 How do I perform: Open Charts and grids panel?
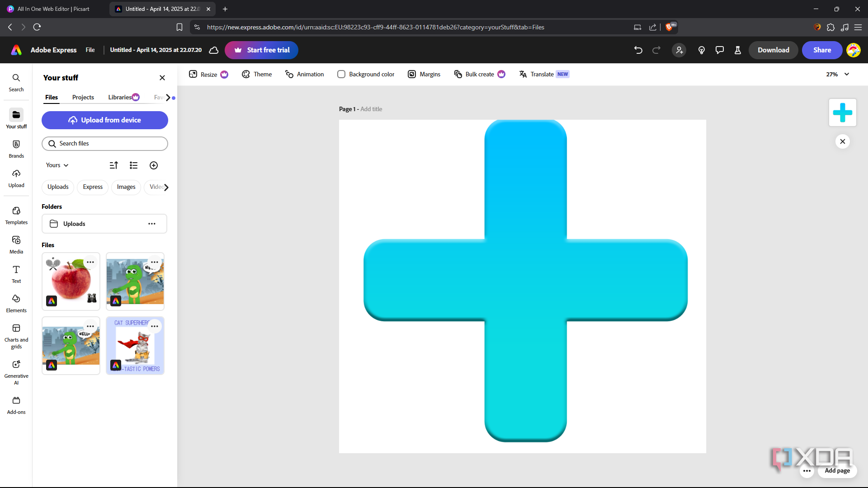coord(16,336)
